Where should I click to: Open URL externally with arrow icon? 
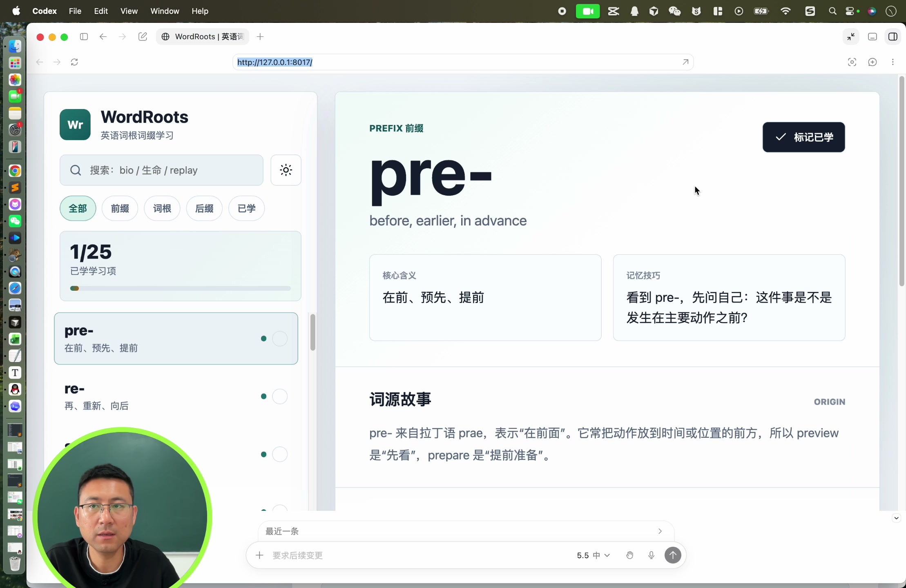coord(685,62)
